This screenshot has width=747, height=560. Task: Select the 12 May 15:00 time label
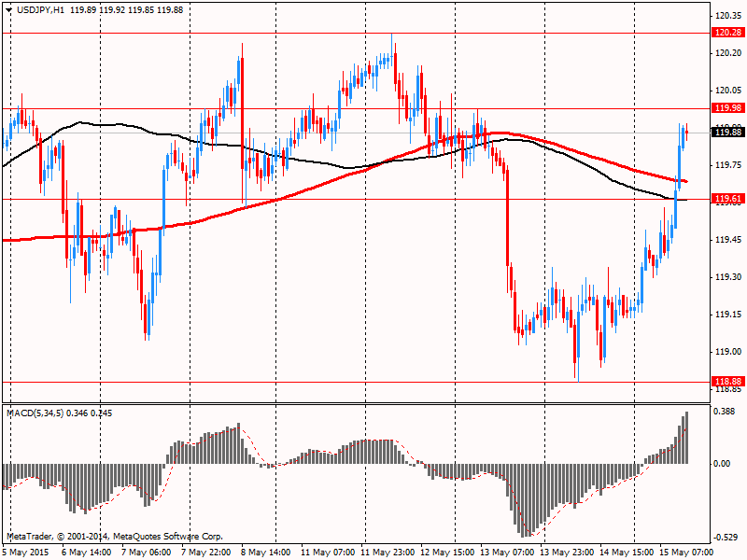tap(447, 553)
